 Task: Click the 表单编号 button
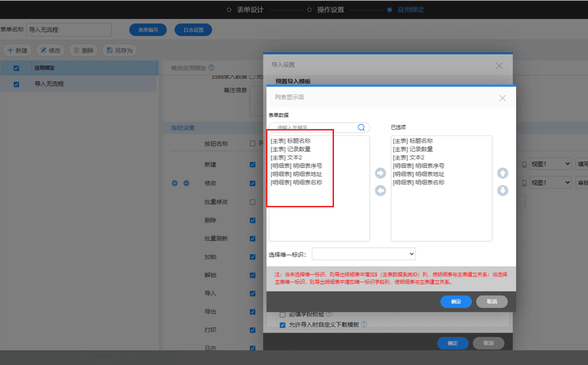(148, 30)
